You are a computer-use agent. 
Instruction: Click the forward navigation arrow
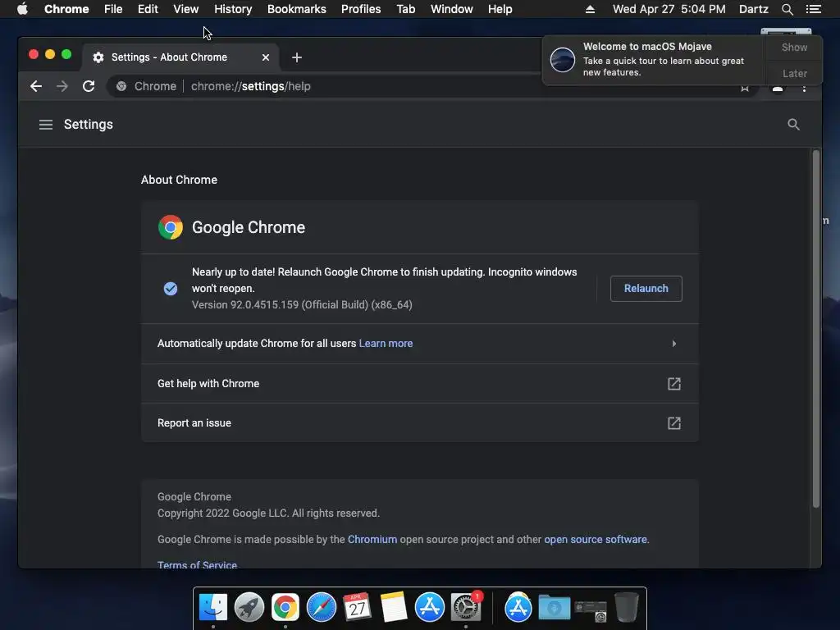62,86
